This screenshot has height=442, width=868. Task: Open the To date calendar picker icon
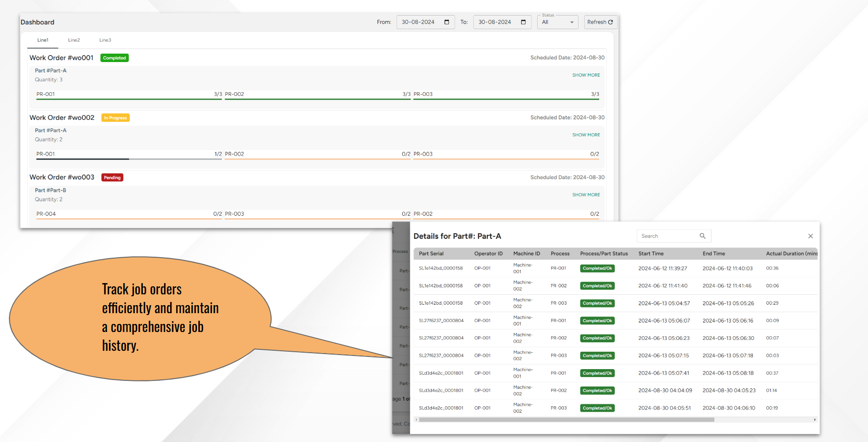coord(523,22)
